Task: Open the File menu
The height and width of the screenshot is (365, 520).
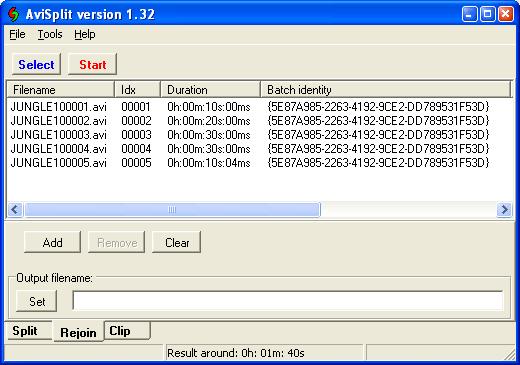Action: (17, 34)
